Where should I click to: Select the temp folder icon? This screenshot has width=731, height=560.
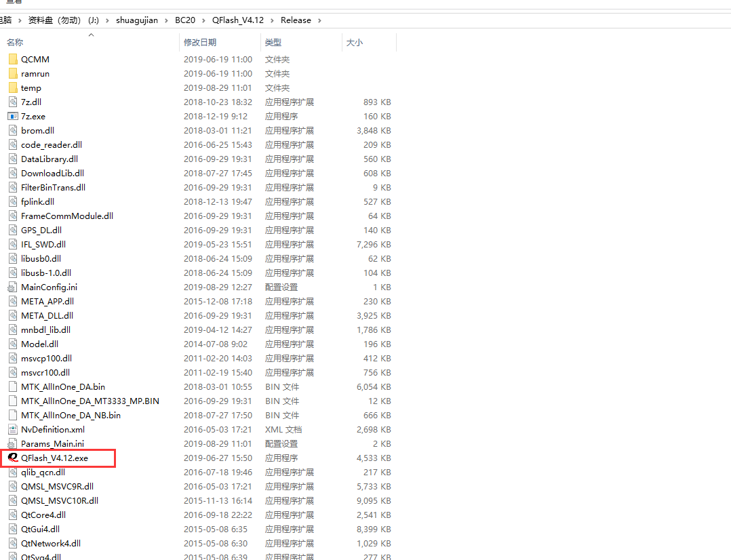point(13,87)
